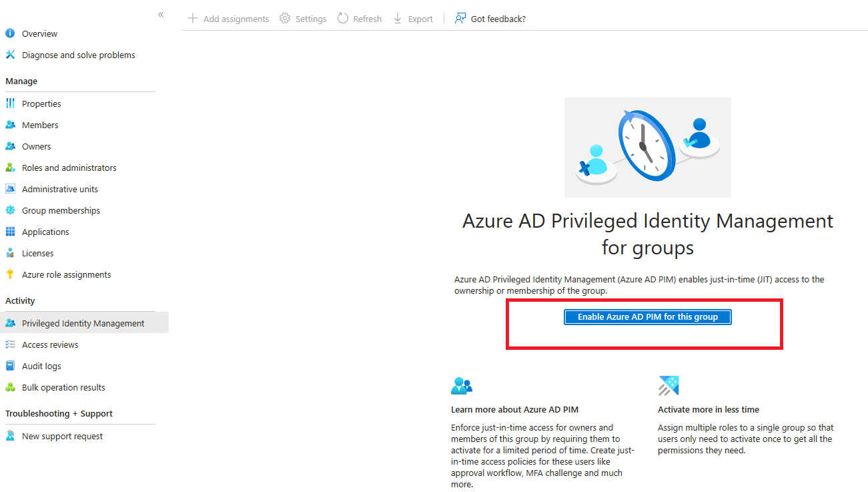This screenshot has width=868, height=492.
Task: Refresh the page from toolbar
Action: [x=360, y=19]
